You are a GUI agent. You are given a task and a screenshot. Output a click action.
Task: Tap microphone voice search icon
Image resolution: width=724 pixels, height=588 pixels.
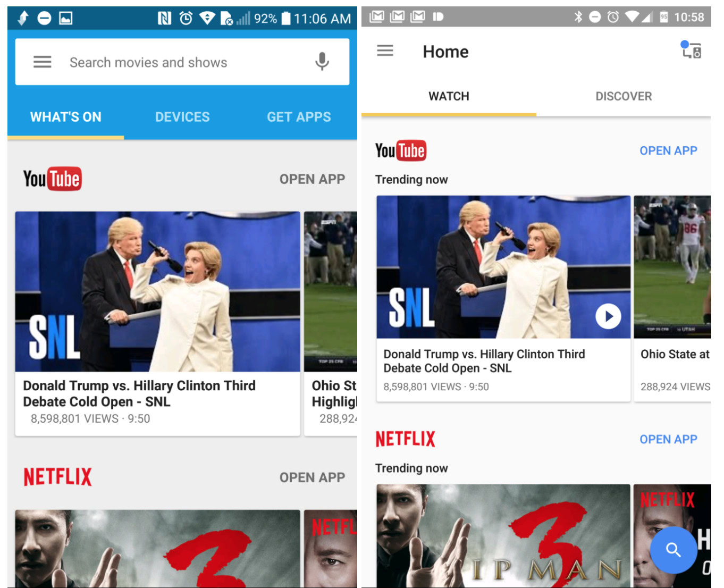322,62
